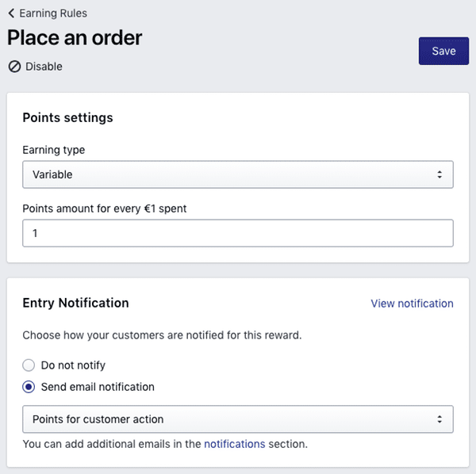Select the Send email notification radio button

29,387
